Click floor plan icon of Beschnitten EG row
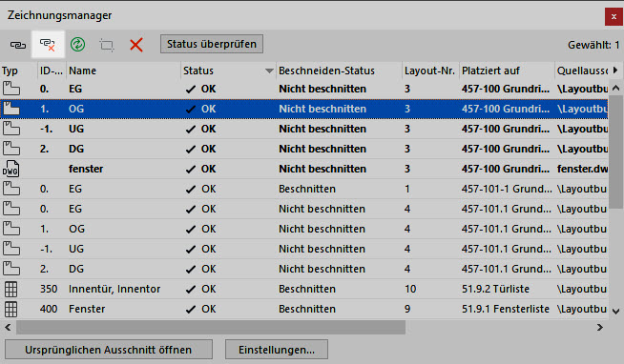Screen dimensions: 624x364 [x=11, y=189]
